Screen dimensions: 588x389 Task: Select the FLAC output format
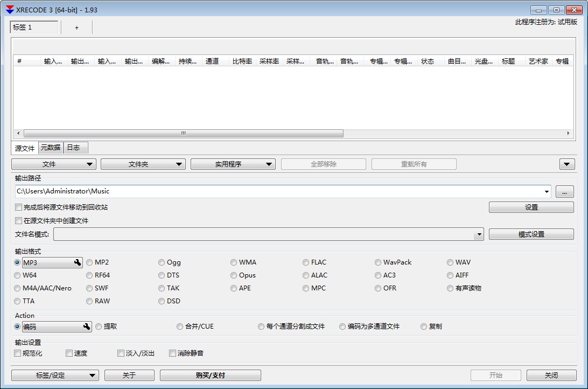coord(306,262)
